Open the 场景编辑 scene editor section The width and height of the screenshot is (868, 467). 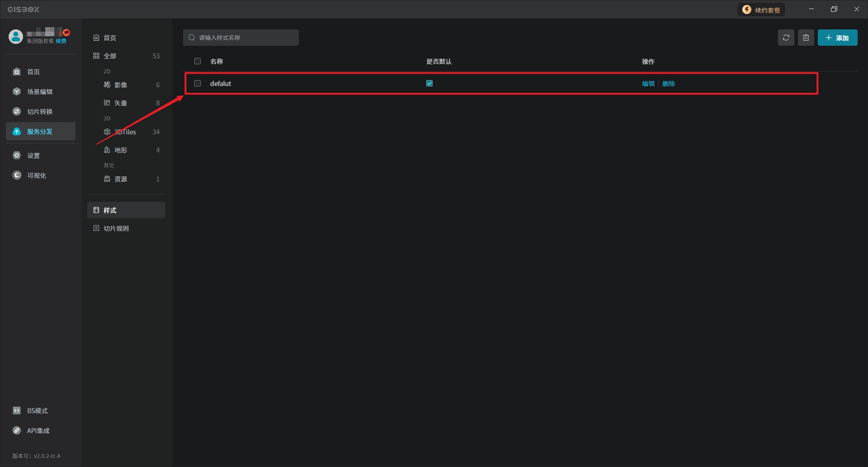(x=39, y=92)
